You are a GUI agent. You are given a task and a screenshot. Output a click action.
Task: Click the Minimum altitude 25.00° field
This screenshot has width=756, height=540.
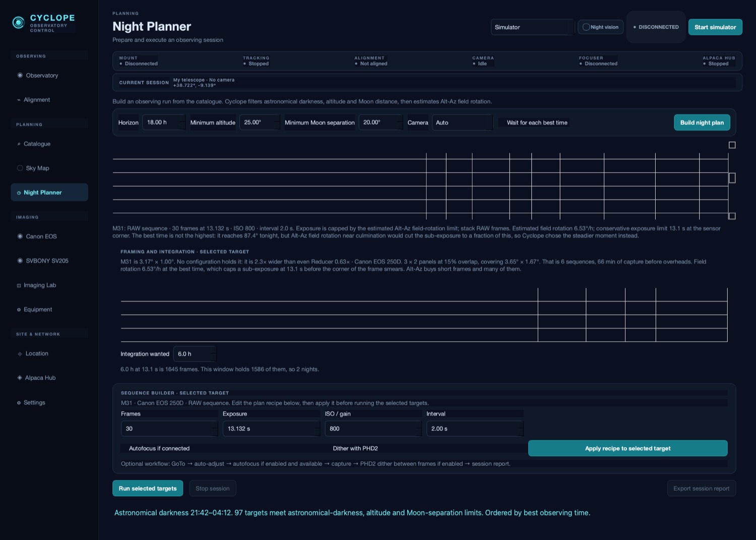(x=260, y=123)
